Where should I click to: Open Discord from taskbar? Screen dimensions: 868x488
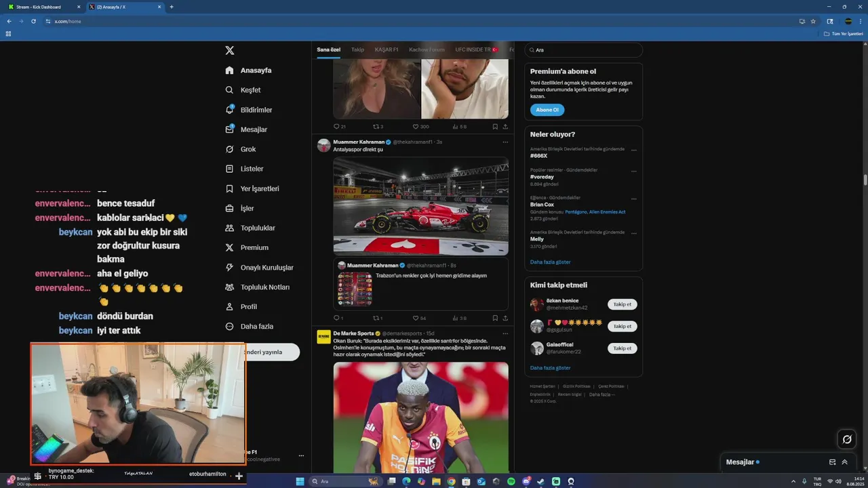coord(526,481)
